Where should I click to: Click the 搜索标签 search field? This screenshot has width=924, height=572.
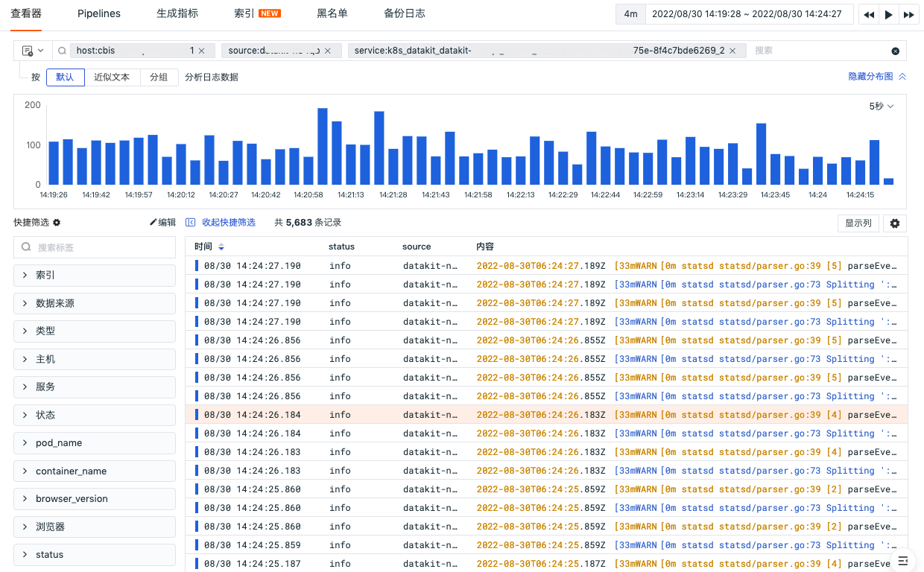[x=95, y=247]
